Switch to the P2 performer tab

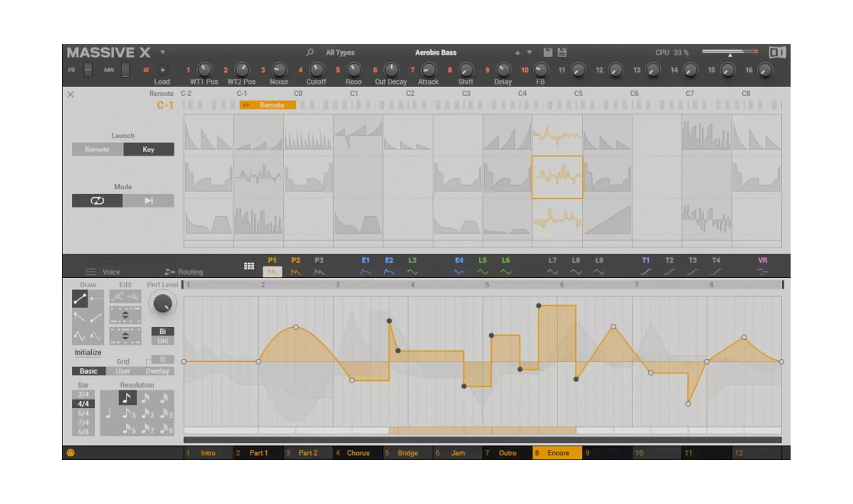coord(295,266)
